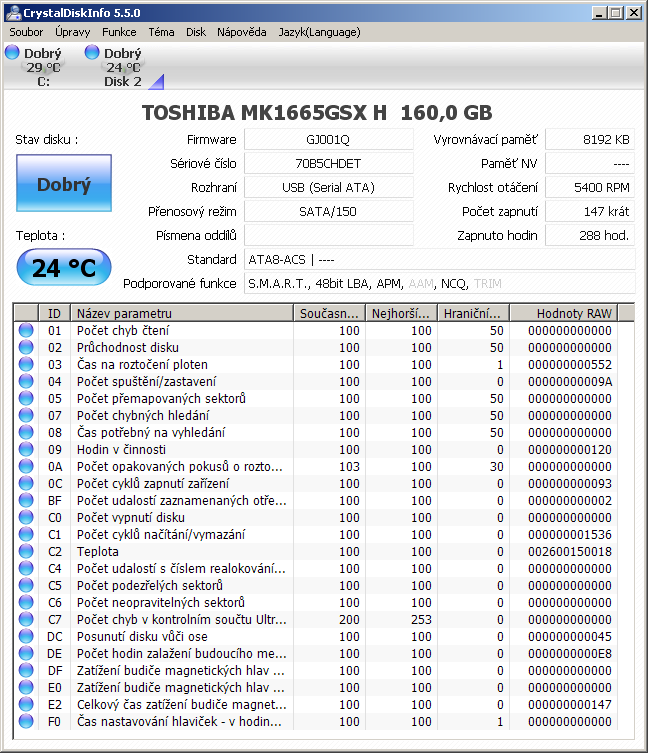Image resolution: width=648 pixels, height=753 pixels.
Task: Click status icon for attribute E0 row
Action: pos(26,687)
